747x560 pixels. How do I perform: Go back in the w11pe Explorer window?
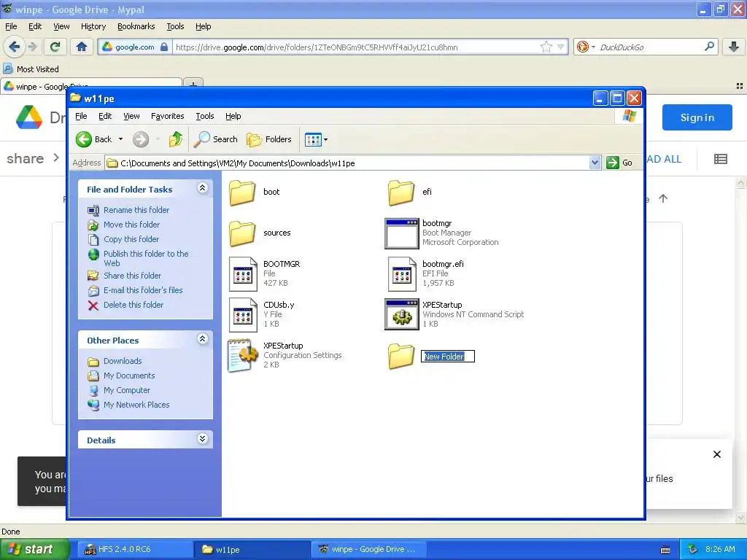94,139
